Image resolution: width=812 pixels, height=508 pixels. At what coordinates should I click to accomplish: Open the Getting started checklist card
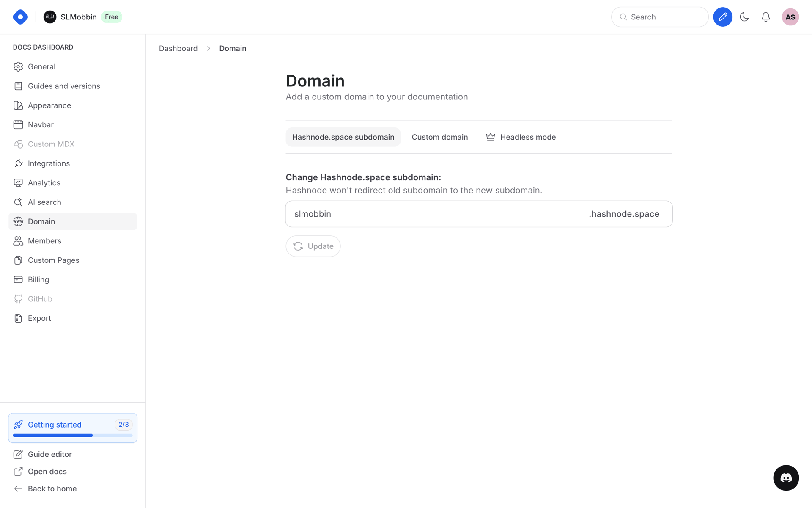point(73,428)
